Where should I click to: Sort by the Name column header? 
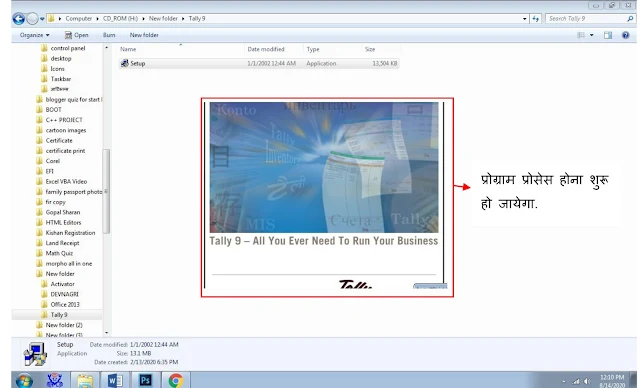click(x=128, y=49)
